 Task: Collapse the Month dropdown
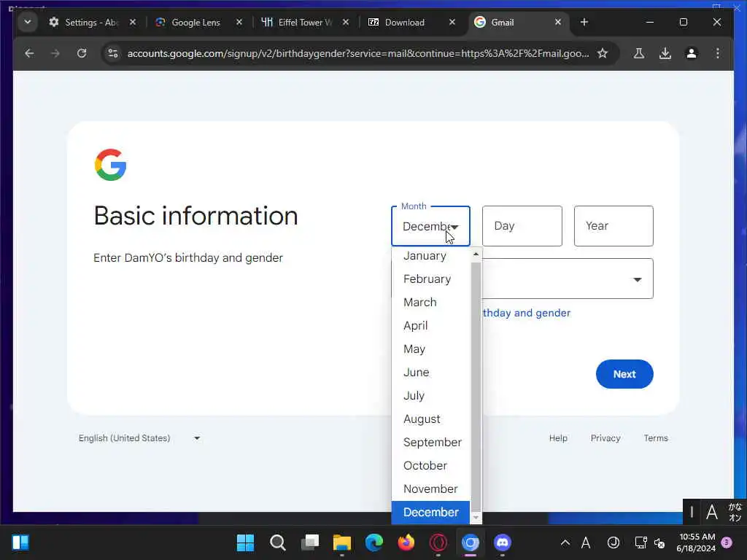[430, 226]
